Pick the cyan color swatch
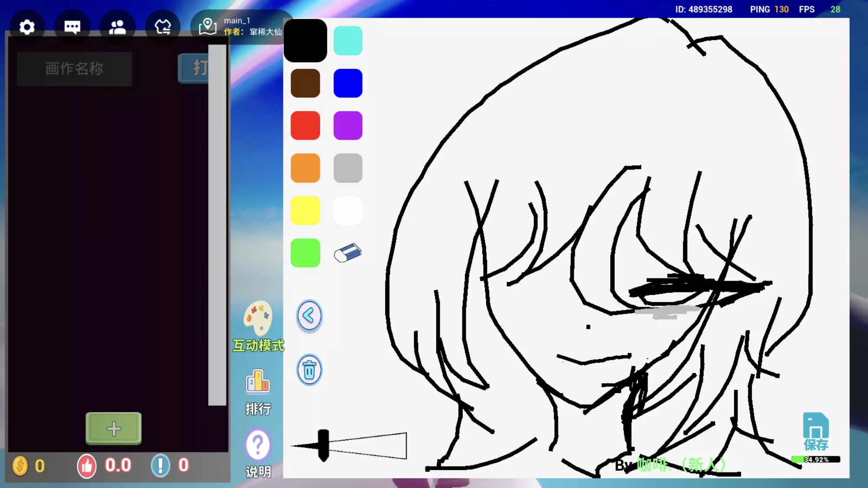868x488 pixels. pos(347,41)
